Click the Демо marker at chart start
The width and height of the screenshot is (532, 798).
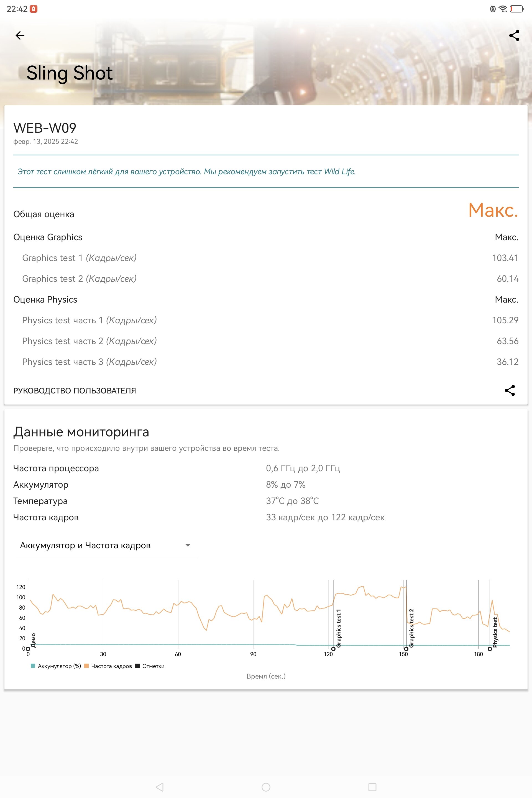click(28, 649)
